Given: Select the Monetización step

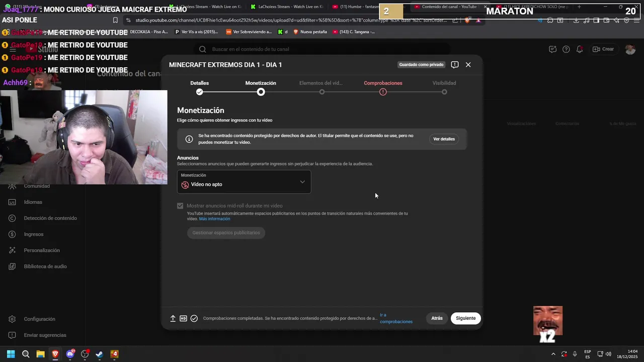Looking at the screenshot, I should coord(261,87).
